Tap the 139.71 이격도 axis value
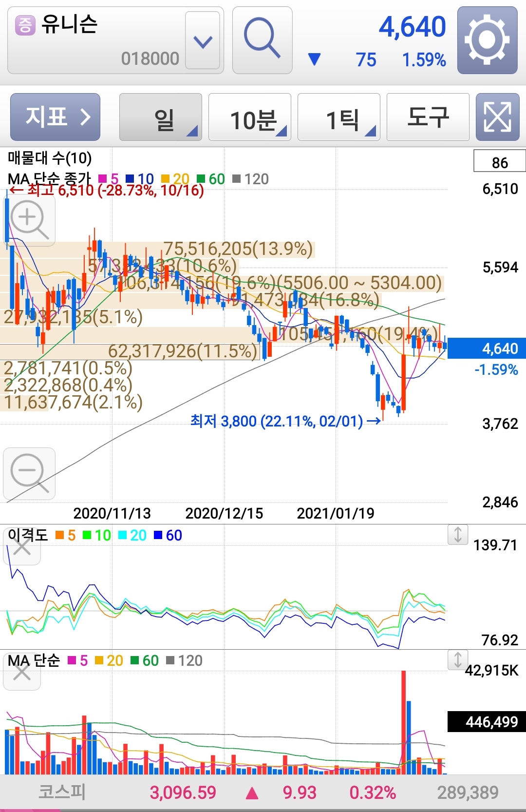Image resolution: width=526 pixels, height=812 pixels. click(x=495, y=545)
